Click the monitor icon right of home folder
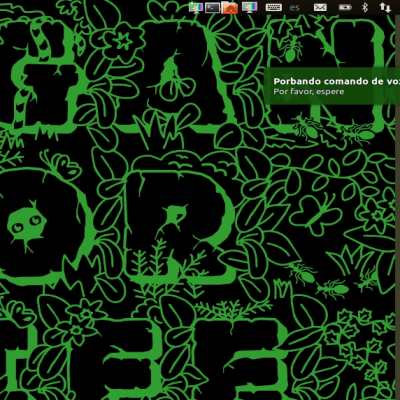The image size is (400, 400). pos(250,7)
